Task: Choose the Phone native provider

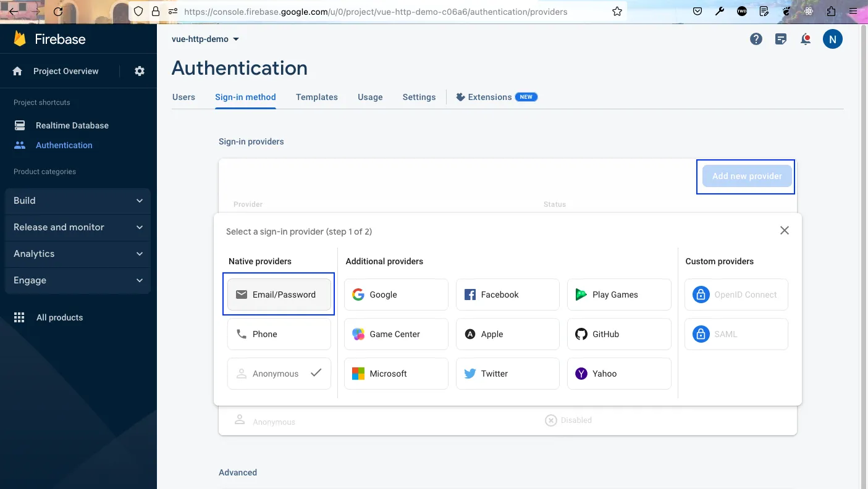Action: 279,334
